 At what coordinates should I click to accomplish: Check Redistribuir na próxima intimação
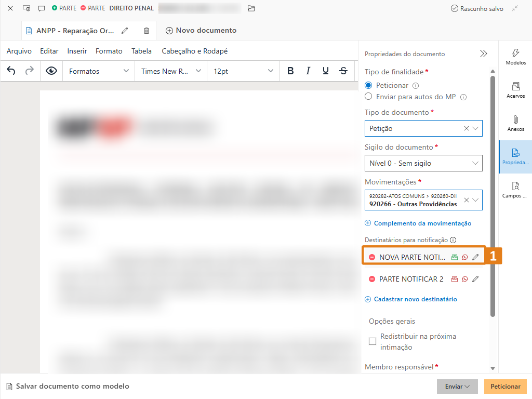(373, 341)
